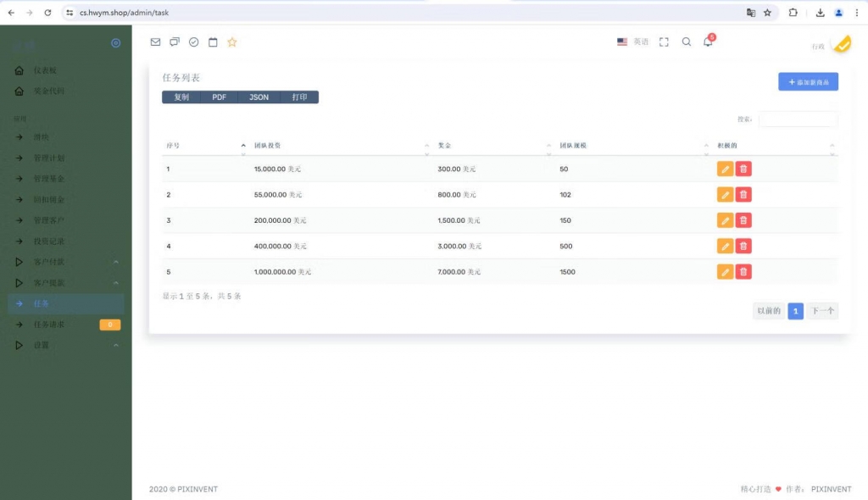The width and height of the screenshot is (868, 500).
Task: Edit the row with 1,000,000.00 team investment
Action: pos(726,272)
